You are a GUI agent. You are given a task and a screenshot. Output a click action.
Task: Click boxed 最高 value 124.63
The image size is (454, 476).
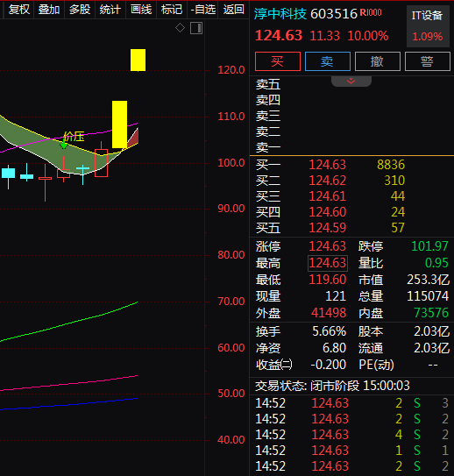point(328,263)
